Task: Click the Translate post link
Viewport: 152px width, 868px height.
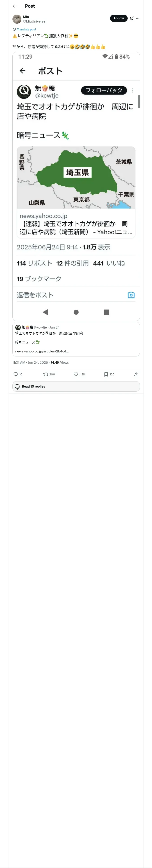Action: pos(26,29)
